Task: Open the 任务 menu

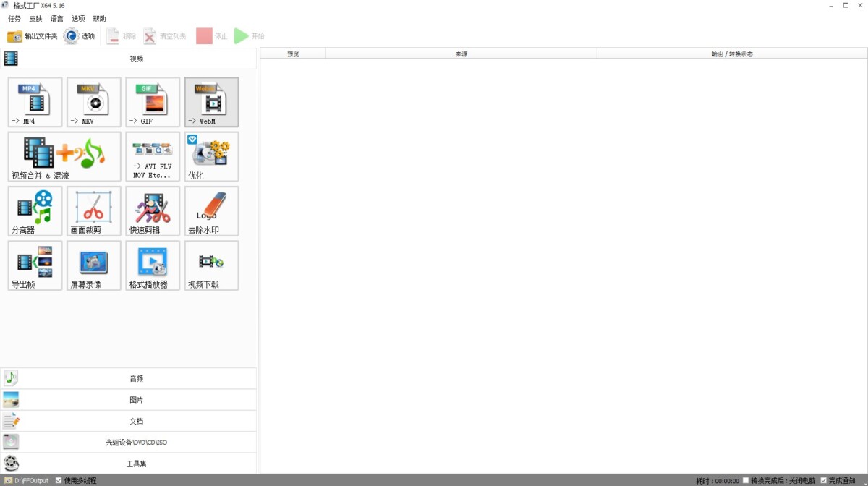Action: (x=14, y=19)
